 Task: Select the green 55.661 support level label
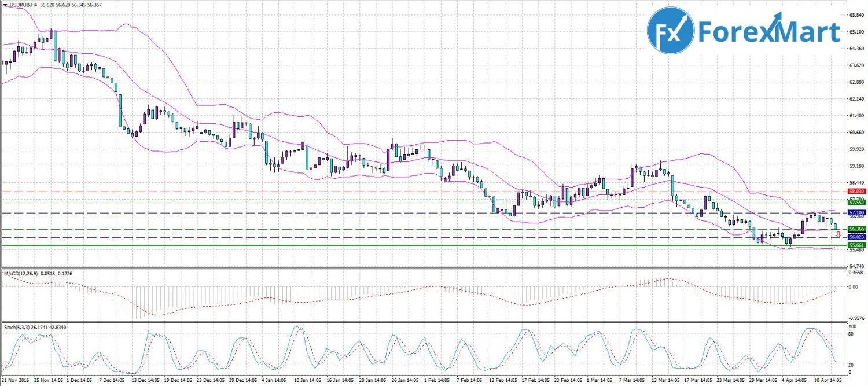[856, 245]
